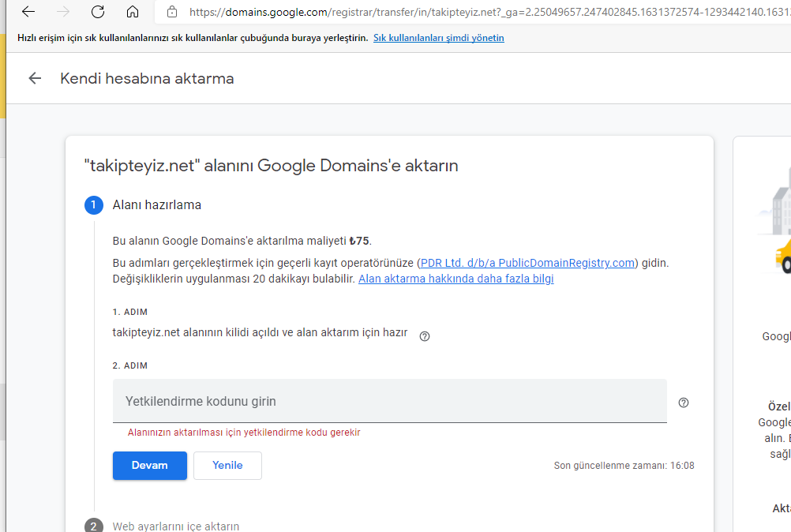Click back arrow beside 'Kendi hesabına aktarma'

click(35, 78)
